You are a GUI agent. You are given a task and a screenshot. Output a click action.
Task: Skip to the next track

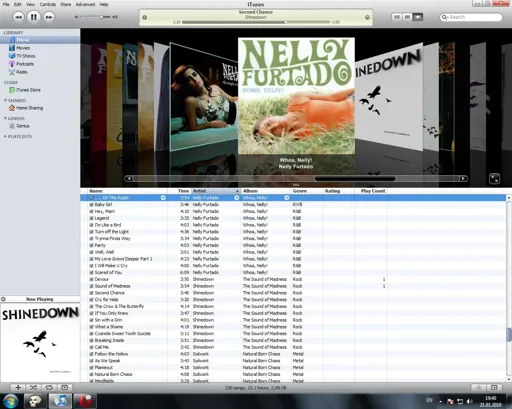pyautogui.click(x=49, y=17)
